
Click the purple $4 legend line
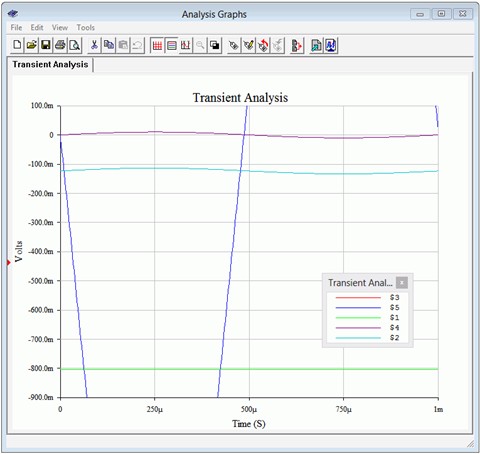point(358,328)
